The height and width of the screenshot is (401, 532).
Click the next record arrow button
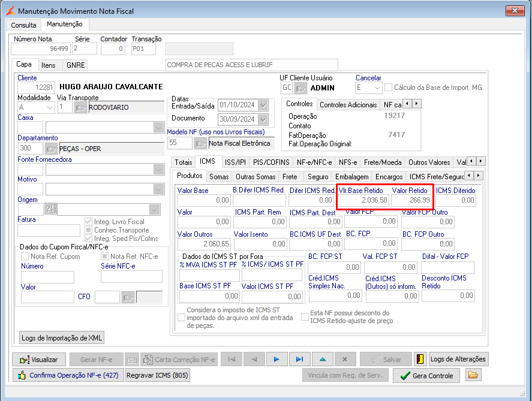(276, 360)
